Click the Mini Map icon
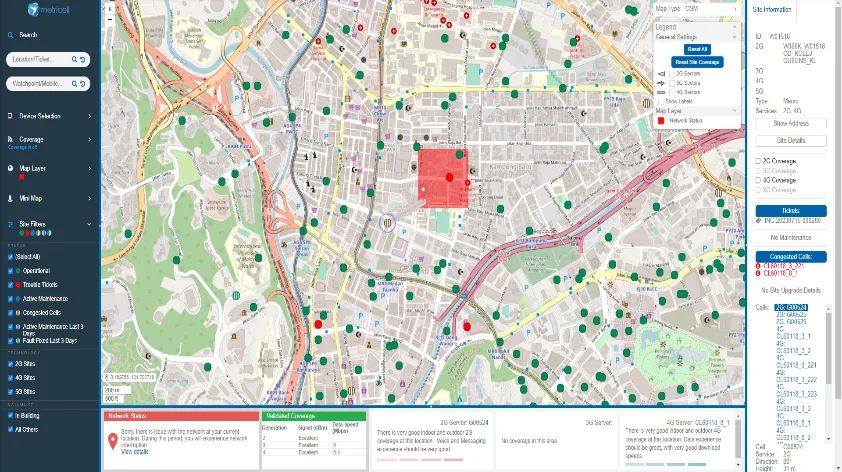The image size is (842, 472). (x=10, y=198)
